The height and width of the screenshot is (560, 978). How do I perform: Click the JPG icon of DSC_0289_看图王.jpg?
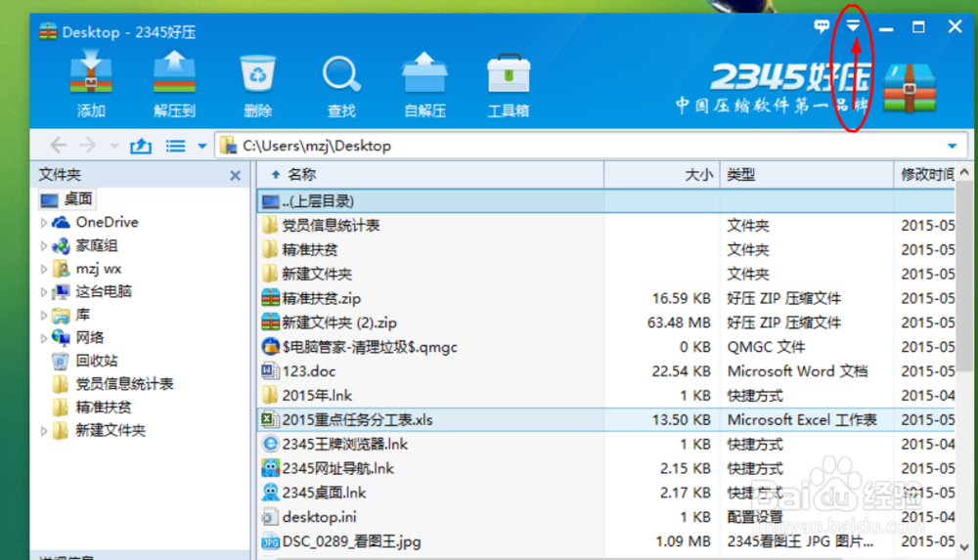pyautogui.click(x=270, y=541)
